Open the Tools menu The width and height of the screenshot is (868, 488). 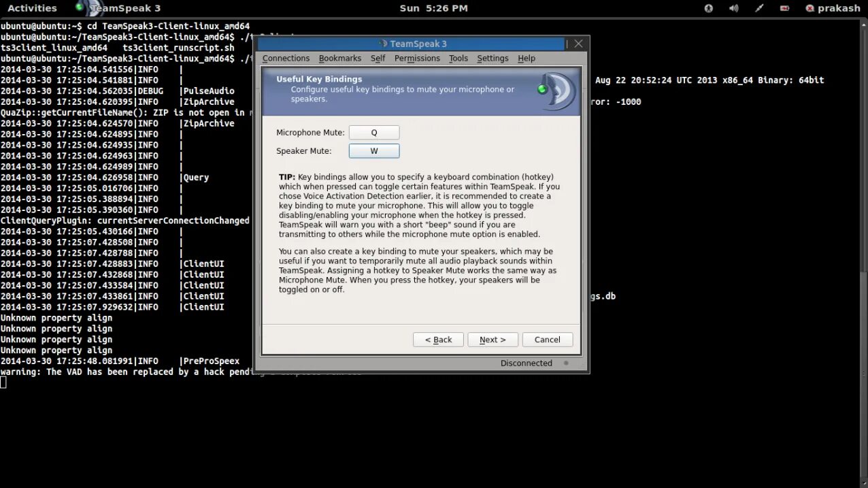click(458, 59)
